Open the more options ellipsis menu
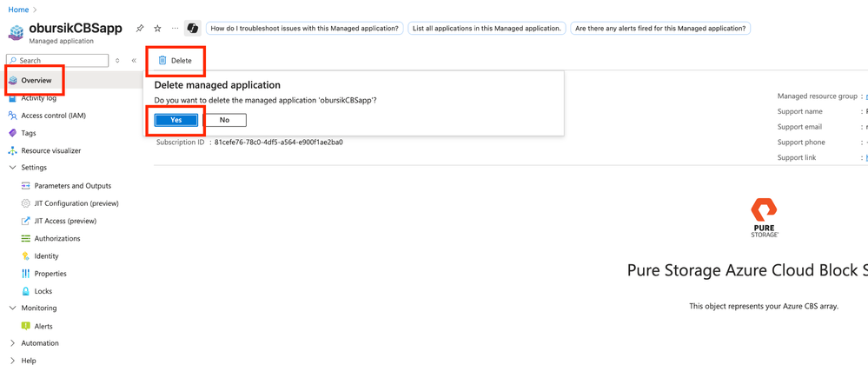Viewport: 868px width, 378px height. [x=175, y=29]
